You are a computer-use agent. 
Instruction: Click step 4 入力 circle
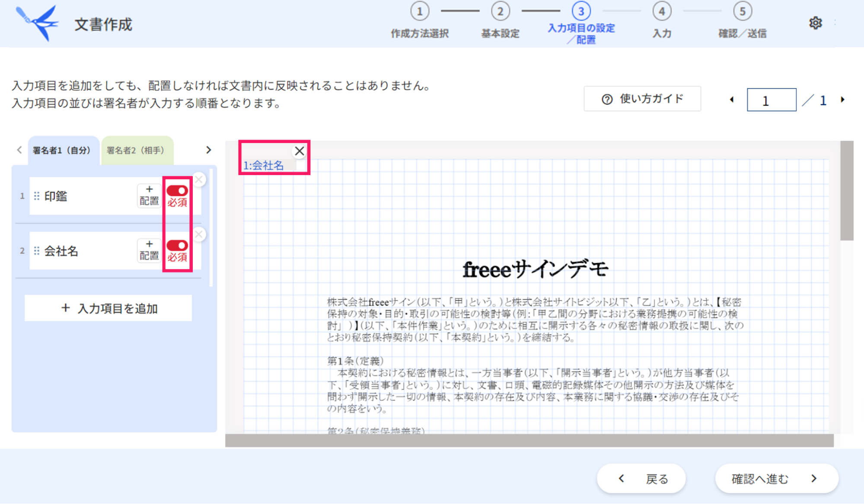pyautogui.click(x=662, y=11)
